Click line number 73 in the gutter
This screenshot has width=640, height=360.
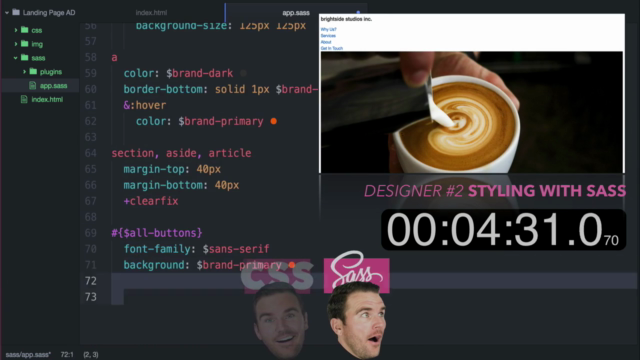pos(91,297)
